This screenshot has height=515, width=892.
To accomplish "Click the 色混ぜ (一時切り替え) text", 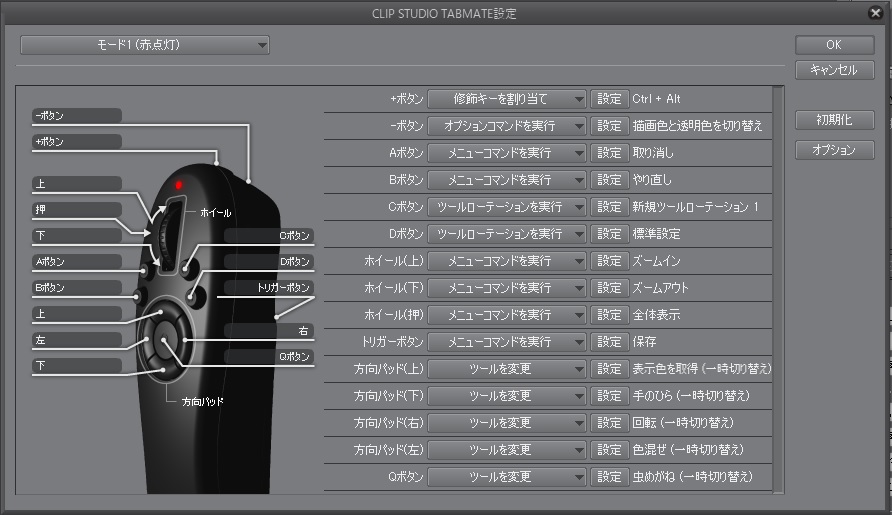I will (688, 450).
